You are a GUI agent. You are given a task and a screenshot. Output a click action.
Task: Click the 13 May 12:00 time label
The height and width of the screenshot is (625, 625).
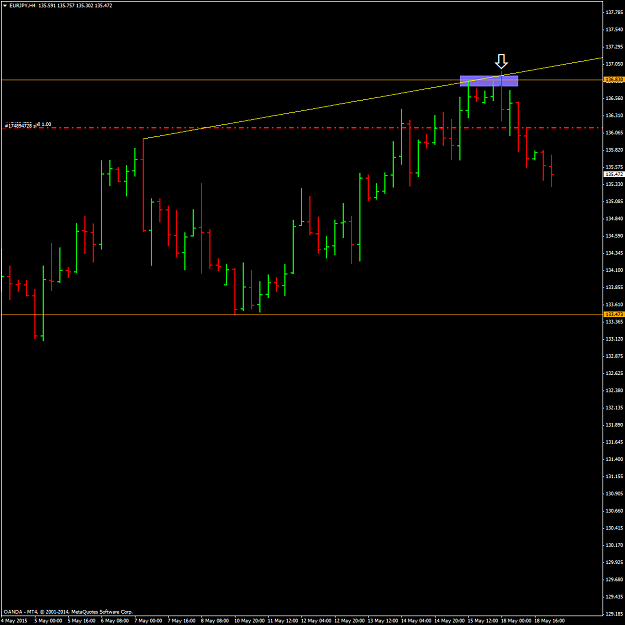(383, 621)
